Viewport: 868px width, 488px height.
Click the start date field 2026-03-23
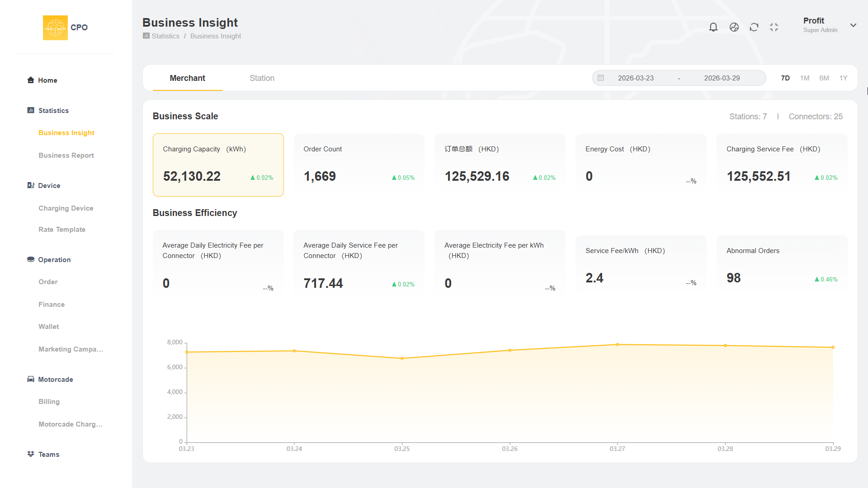635,78
